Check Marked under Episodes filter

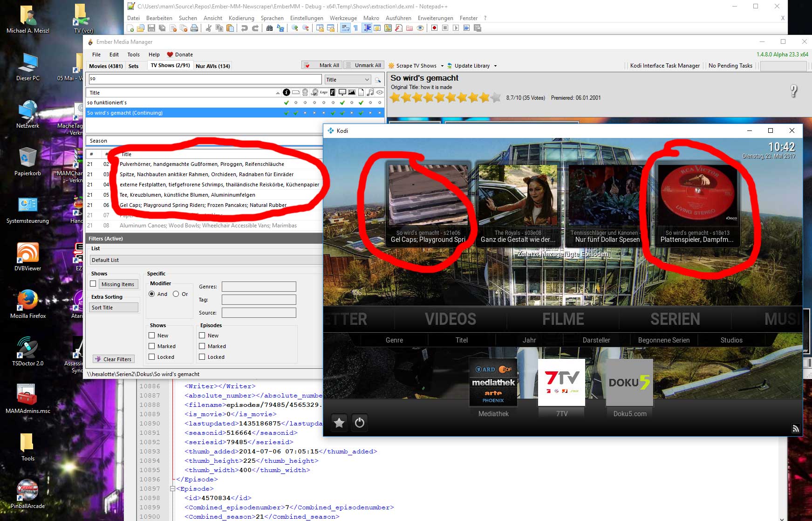tap(202, 346)
